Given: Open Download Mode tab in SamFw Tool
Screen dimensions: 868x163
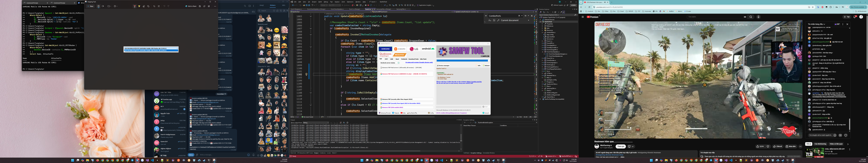Looking at the screenshot, I should tap(413, 59).
